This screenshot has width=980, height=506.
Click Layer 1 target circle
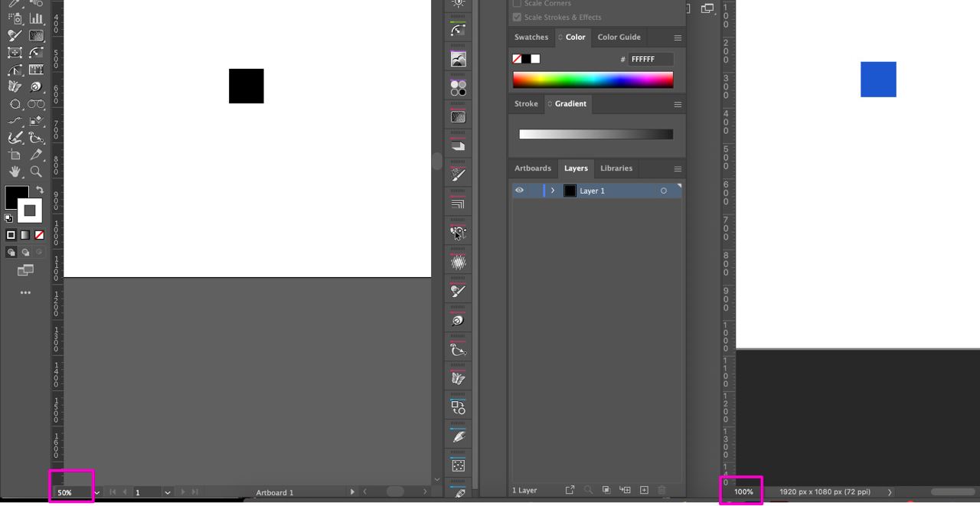663,191
